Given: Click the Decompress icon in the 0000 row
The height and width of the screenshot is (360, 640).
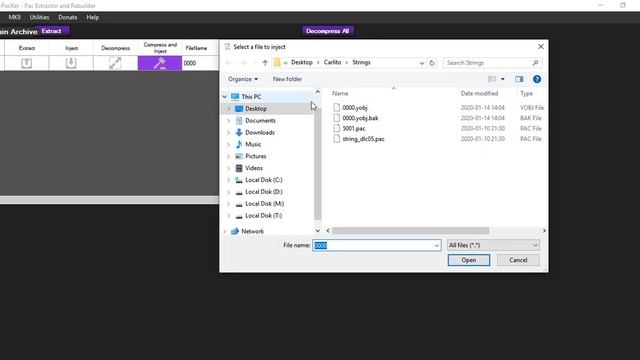Looking at the screenshot, I should click(116, 63).
